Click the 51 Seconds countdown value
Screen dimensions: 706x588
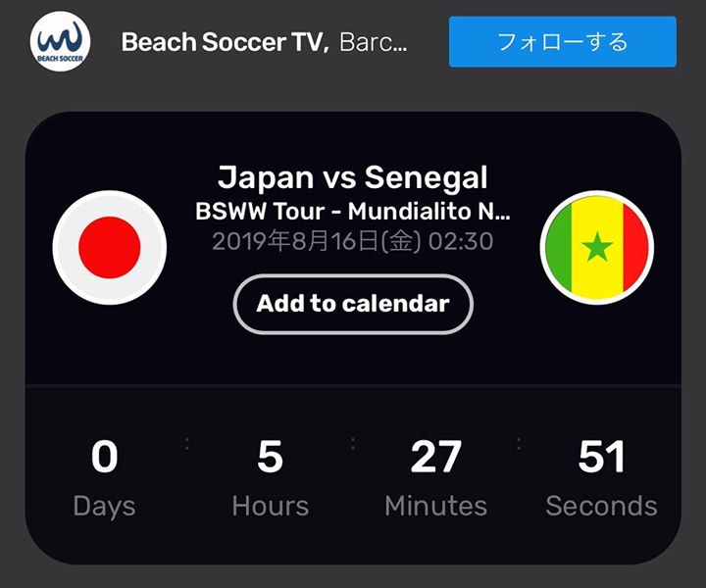click(601, 457)
